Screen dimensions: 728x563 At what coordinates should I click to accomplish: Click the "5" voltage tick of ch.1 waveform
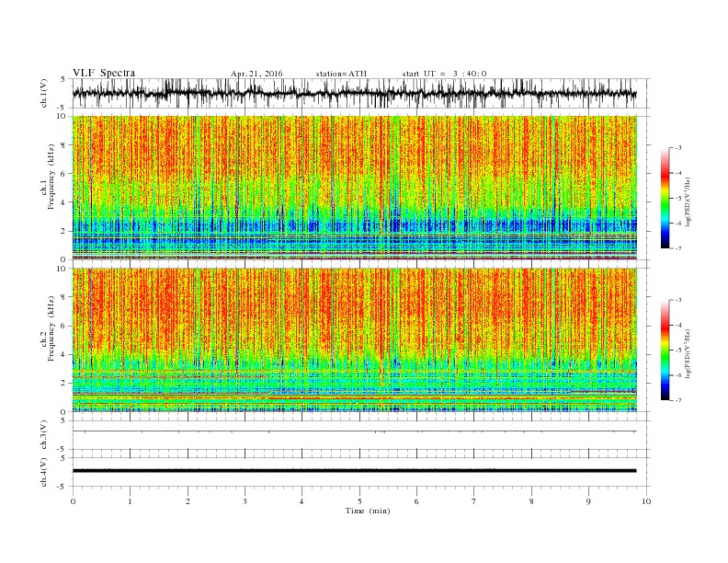point(63,79)
